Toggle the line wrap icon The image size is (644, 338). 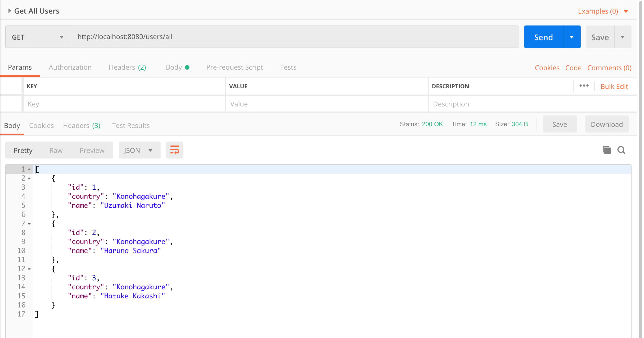[x=174, y=150]
